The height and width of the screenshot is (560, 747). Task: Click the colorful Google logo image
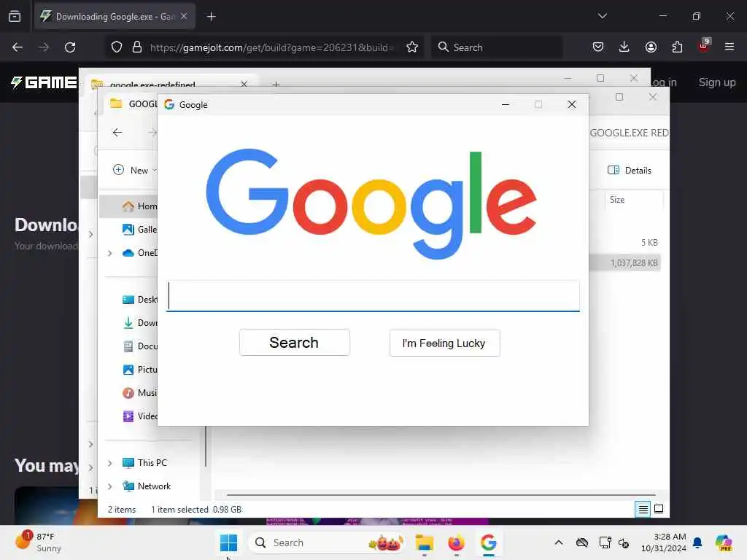click(x=371, y=204)
